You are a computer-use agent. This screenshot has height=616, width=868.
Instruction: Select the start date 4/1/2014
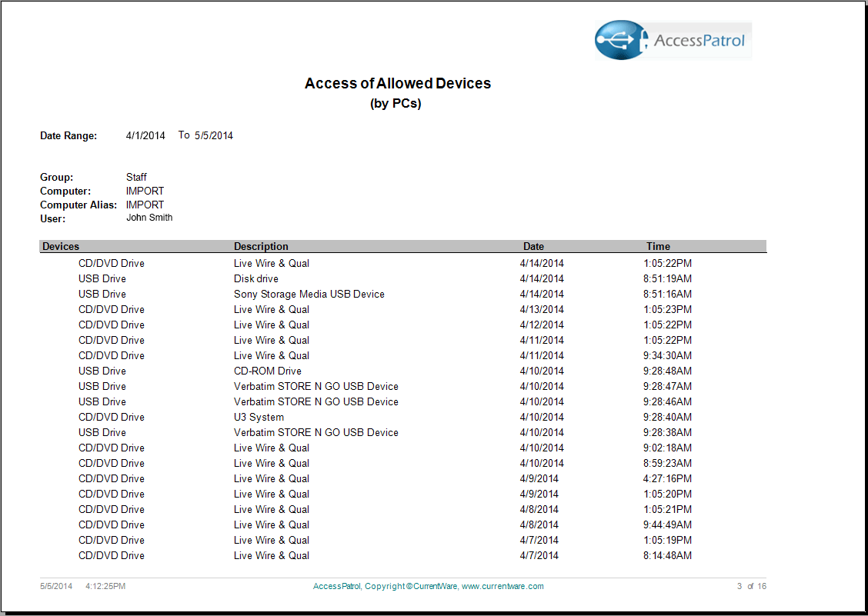tap(145, 135)
